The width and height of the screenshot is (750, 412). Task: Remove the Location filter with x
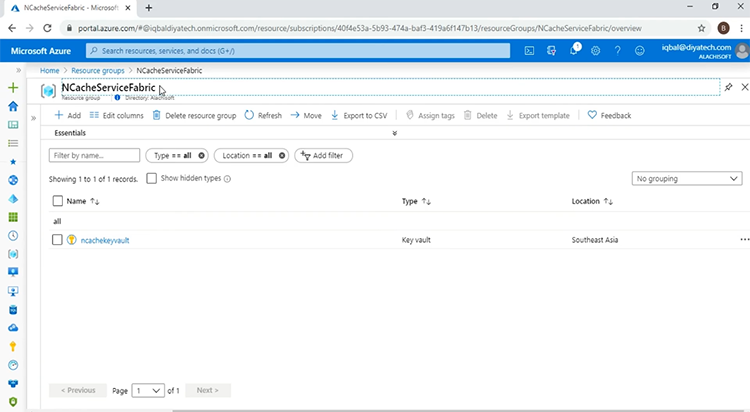click(282, 156)
